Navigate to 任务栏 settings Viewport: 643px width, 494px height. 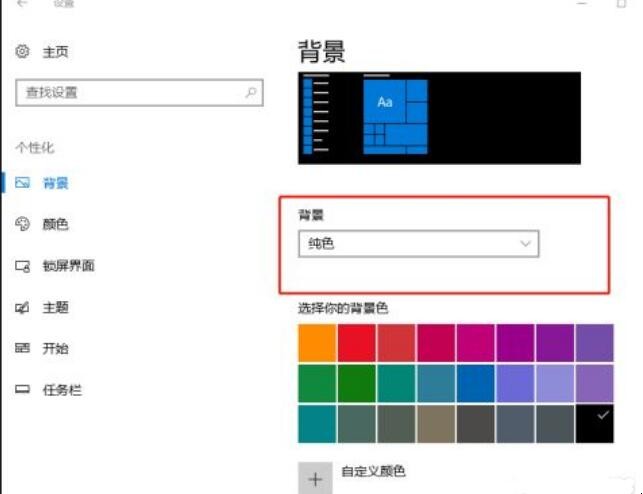tap(62, 389)
